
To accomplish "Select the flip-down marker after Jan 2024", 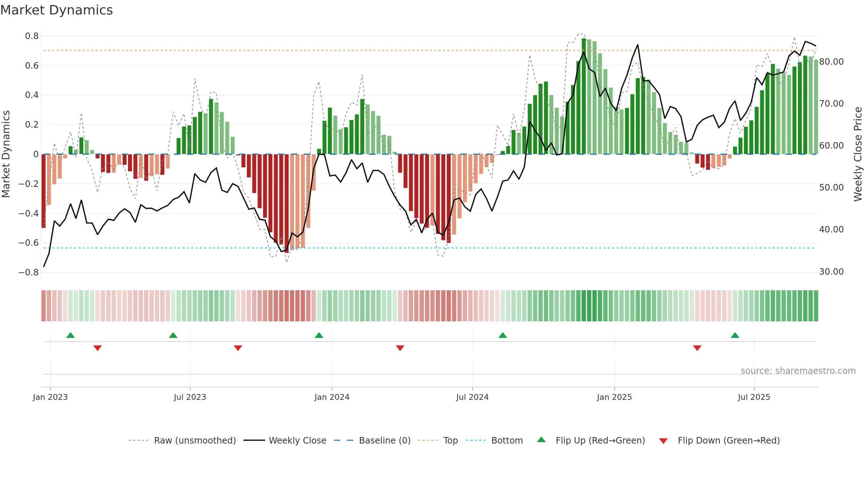I will click(x=400, y=348).
